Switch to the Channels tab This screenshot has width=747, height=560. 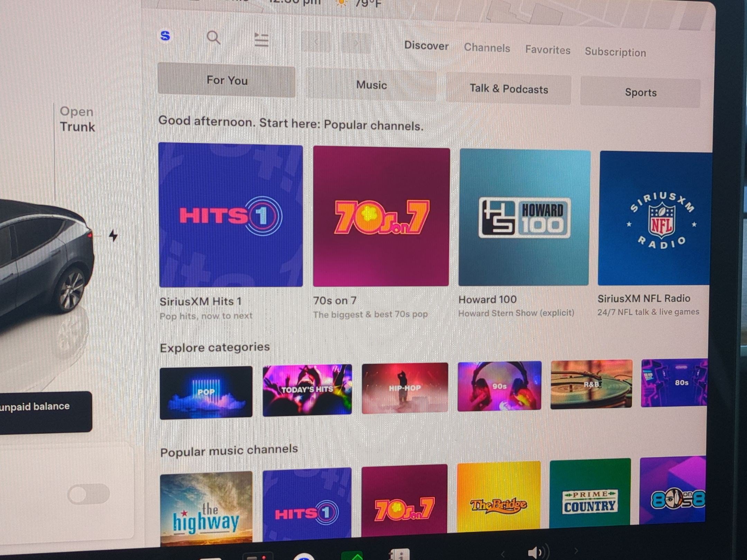(487, 48)
